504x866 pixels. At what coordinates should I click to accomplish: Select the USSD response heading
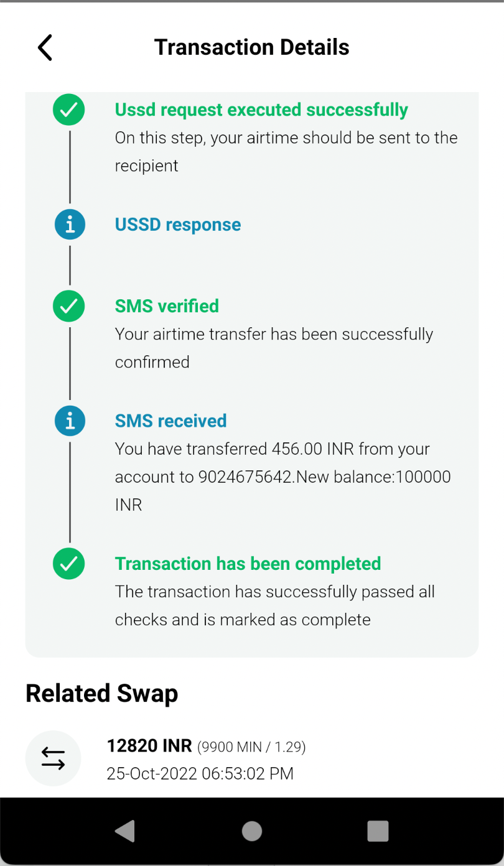coord(178,225)
